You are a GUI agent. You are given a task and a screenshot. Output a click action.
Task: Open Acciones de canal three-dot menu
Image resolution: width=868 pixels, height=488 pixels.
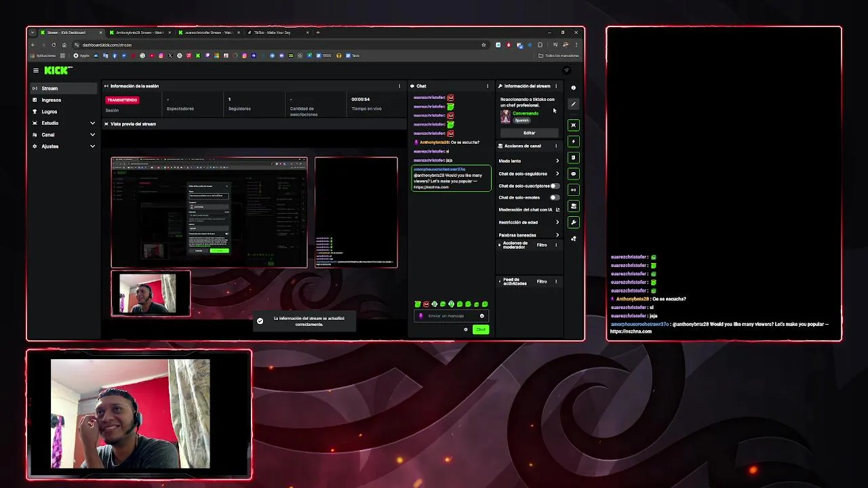tap(556, 146)
